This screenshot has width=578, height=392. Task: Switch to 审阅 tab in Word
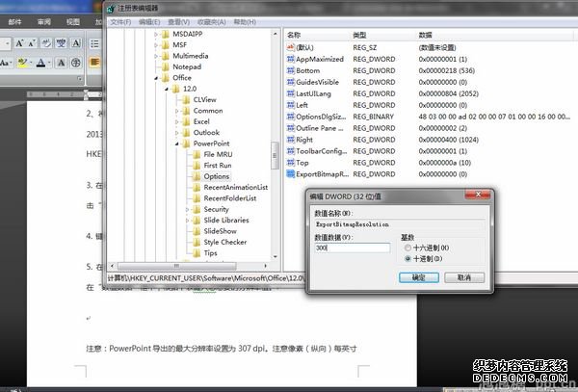point(44,22)
